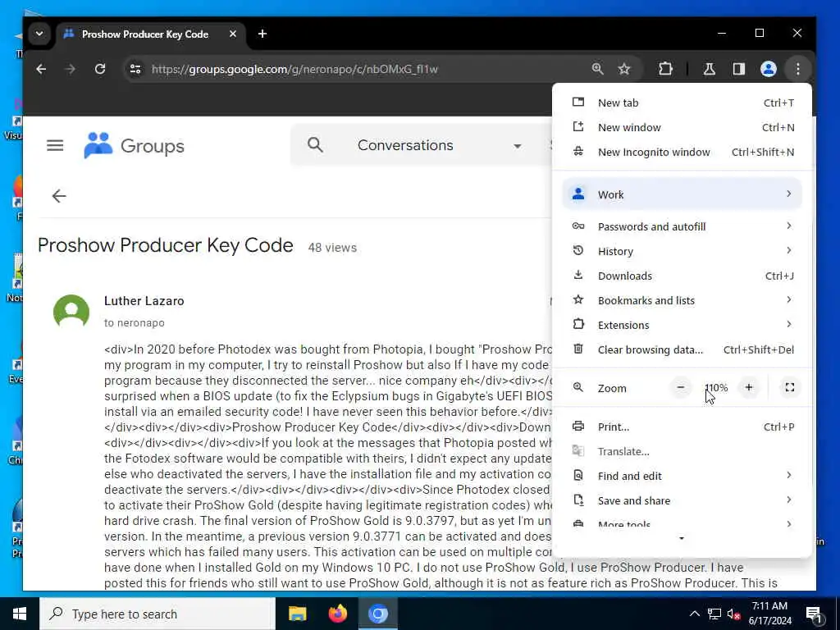The image size is (840, 630).
Task: Click the Google Groups logo
Action: [x=134, y=145]
